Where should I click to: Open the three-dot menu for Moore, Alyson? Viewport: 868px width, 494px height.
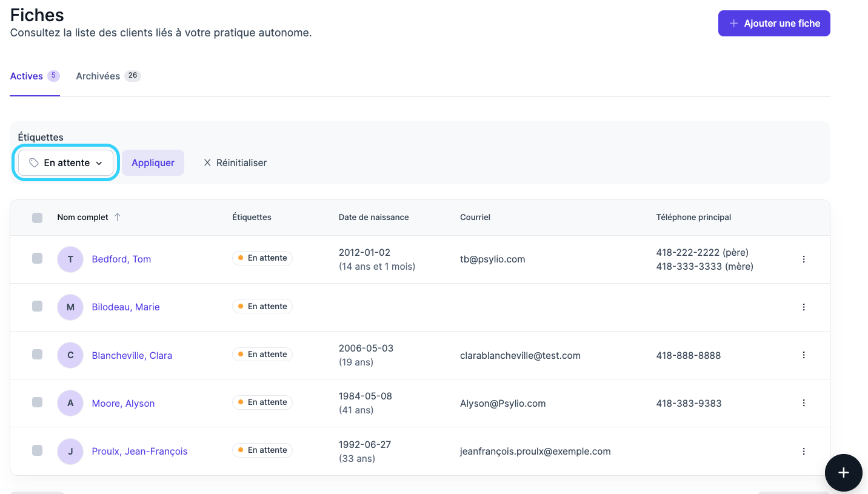pos(804,403)
